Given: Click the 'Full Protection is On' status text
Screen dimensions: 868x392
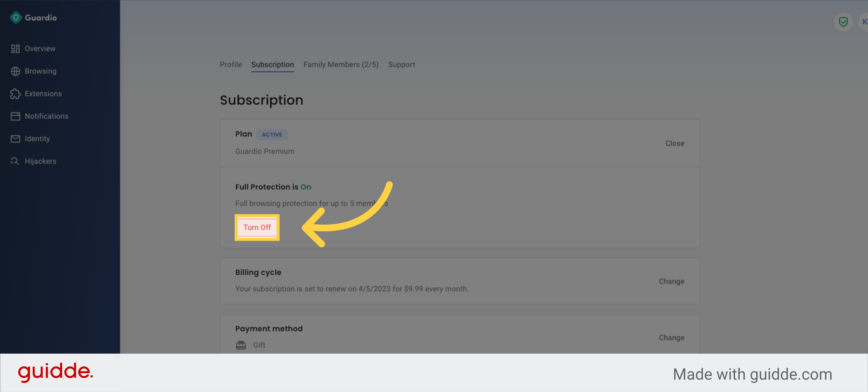Looking at the screenshot, I should tap(273, 187).
